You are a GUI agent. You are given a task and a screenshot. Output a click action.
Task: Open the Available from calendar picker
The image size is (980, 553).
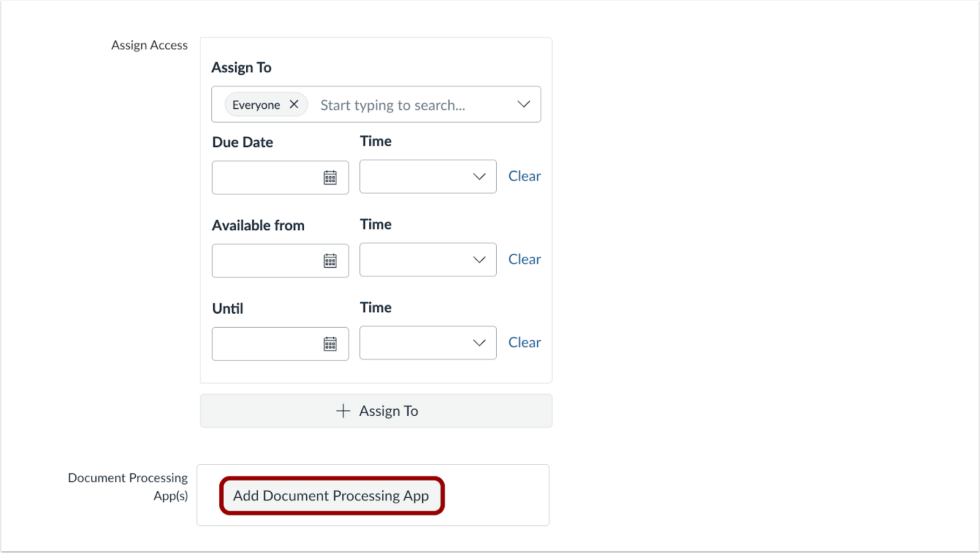tap(330, 260)
